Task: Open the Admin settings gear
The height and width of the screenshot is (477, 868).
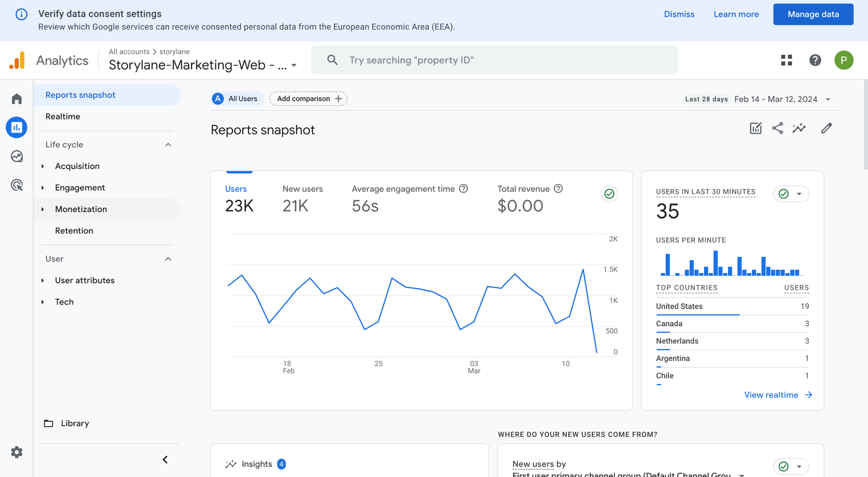Action: click(x=17, y=452)
